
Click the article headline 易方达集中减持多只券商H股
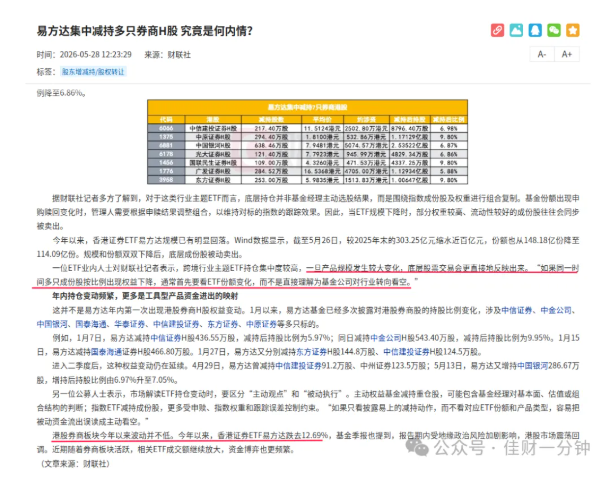pos(145,31)
